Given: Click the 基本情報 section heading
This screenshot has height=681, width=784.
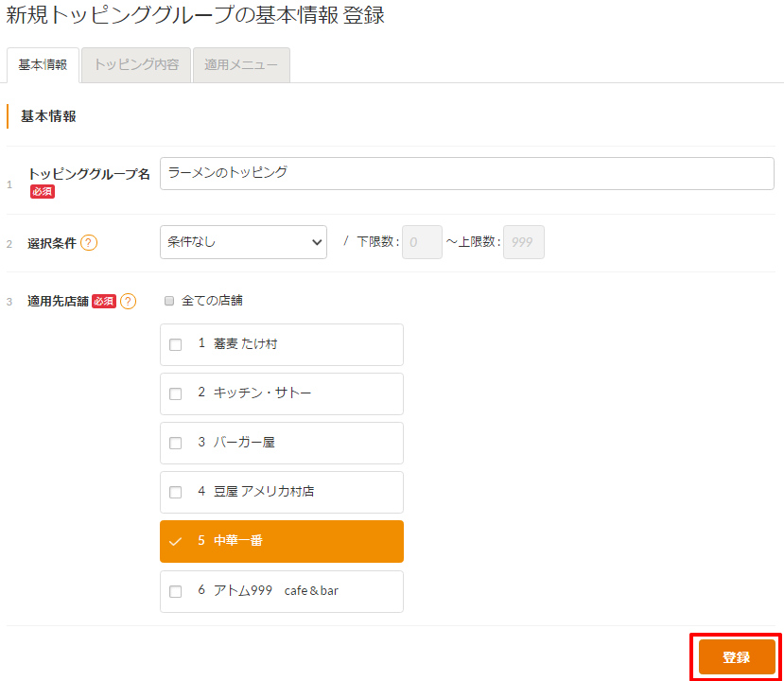Looking at the screenshot, I should click(x=48, y=116).
